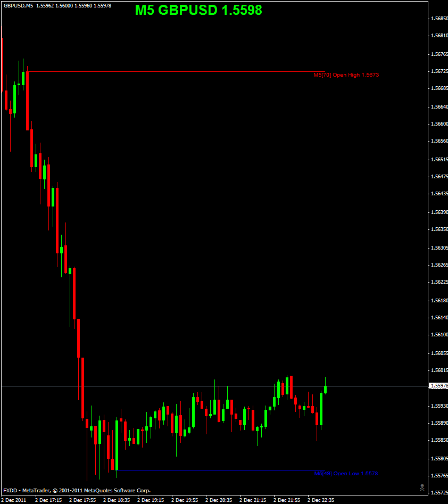
Task: Click the 1.55725 price scale label
Action: click(439, 492)
